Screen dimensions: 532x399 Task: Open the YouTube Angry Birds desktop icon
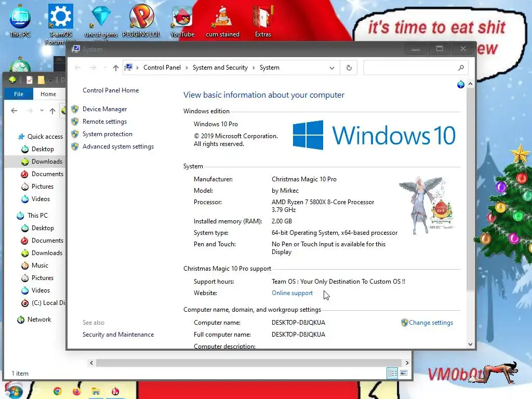tap(182, 20)
